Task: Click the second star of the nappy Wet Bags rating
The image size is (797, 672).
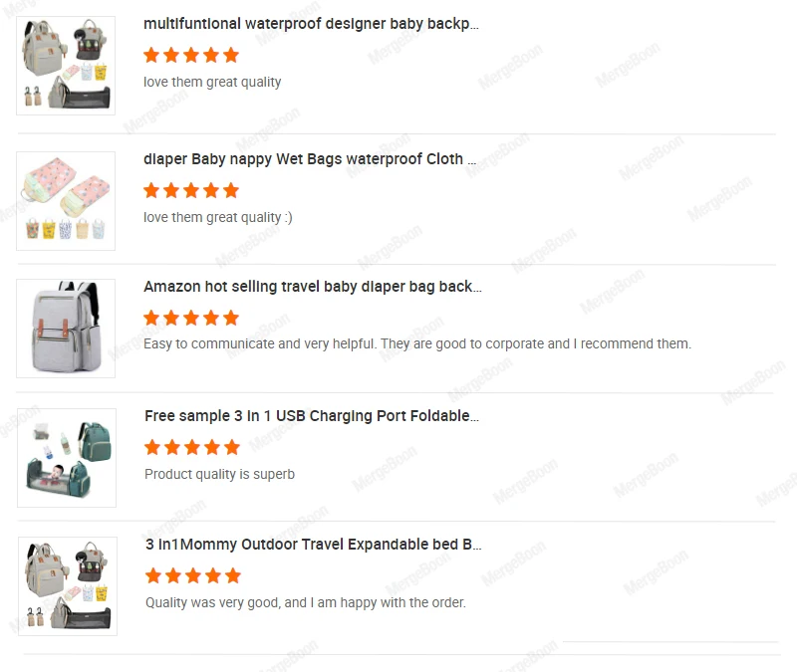Action: [x=171, y=190]
